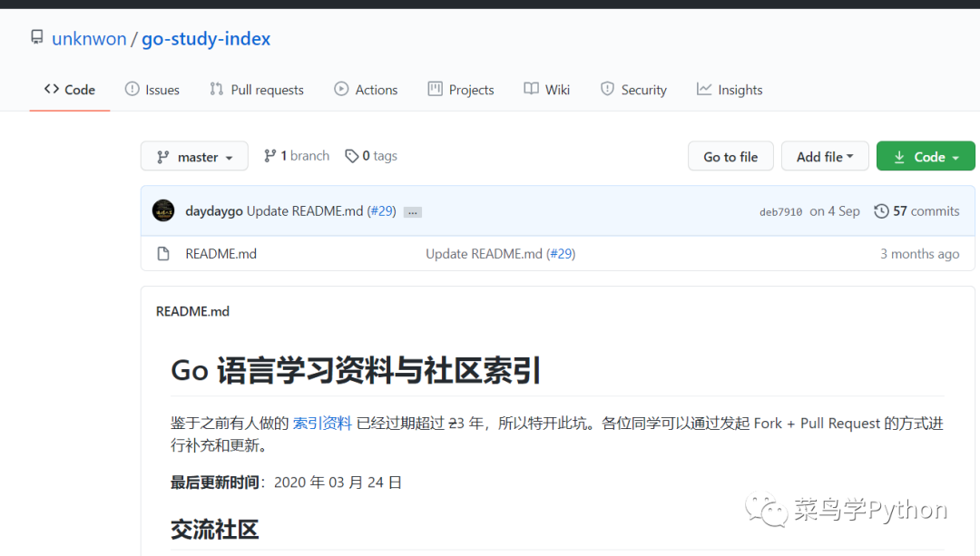The width and height of the screenshot is (980, 556).
Task: Click the on 4 Sep commit date
Action: click(835, 211)
